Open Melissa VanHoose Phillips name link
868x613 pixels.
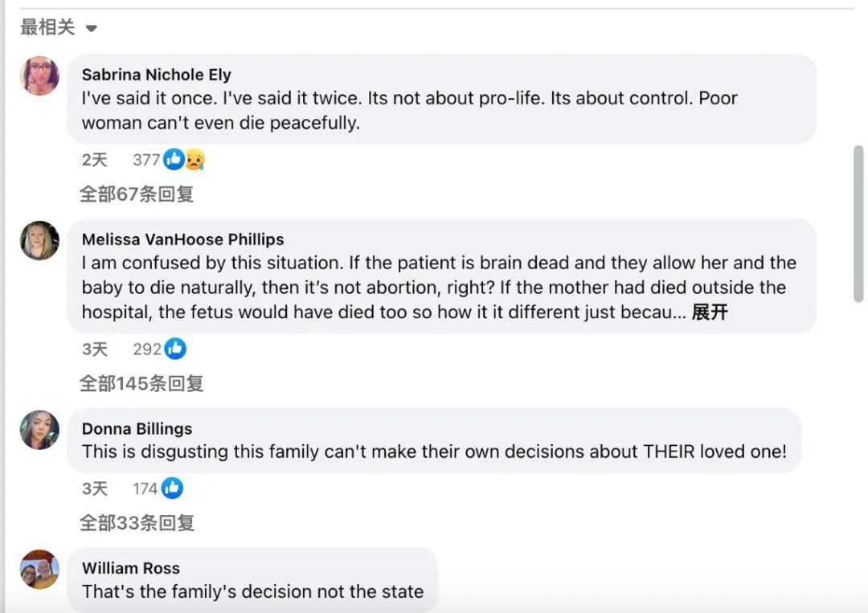182,239
